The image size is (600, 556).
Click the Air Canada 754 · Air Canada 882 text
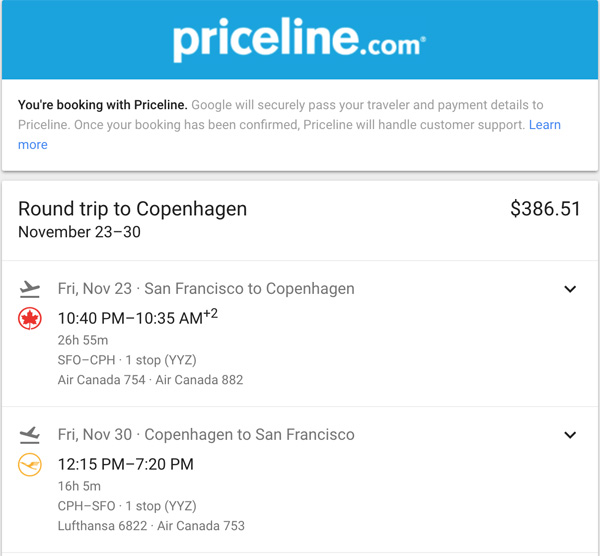pyautogui.click(x=150, y=380)
